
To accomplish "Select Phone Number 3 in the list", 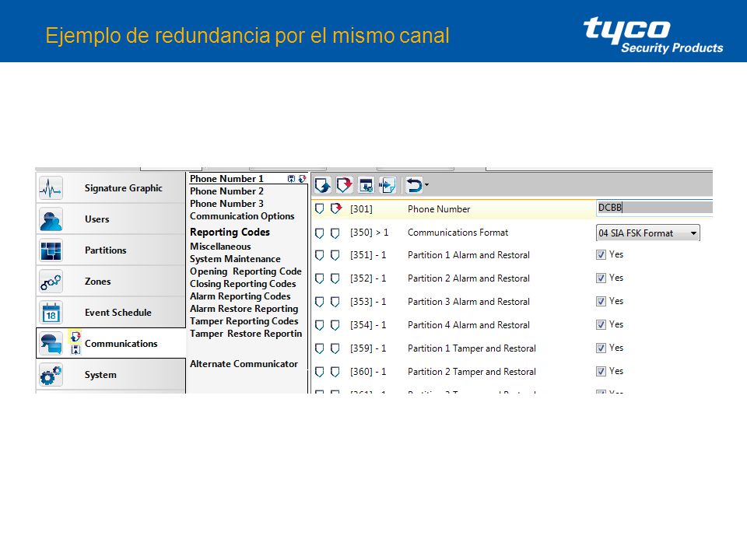I will point(226,203).
